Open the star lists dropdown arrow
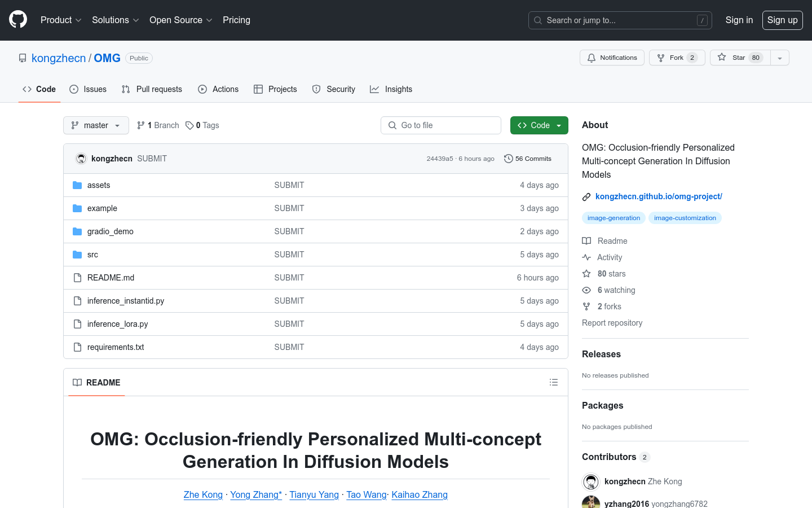This screenshot has height=508, width=812. click(780, 58)
